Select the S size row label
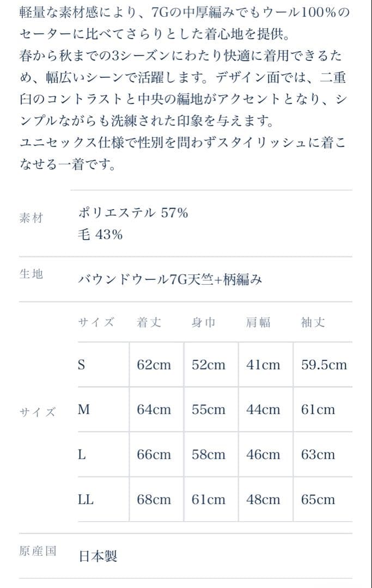372x588 pixels. click(82, 365)
